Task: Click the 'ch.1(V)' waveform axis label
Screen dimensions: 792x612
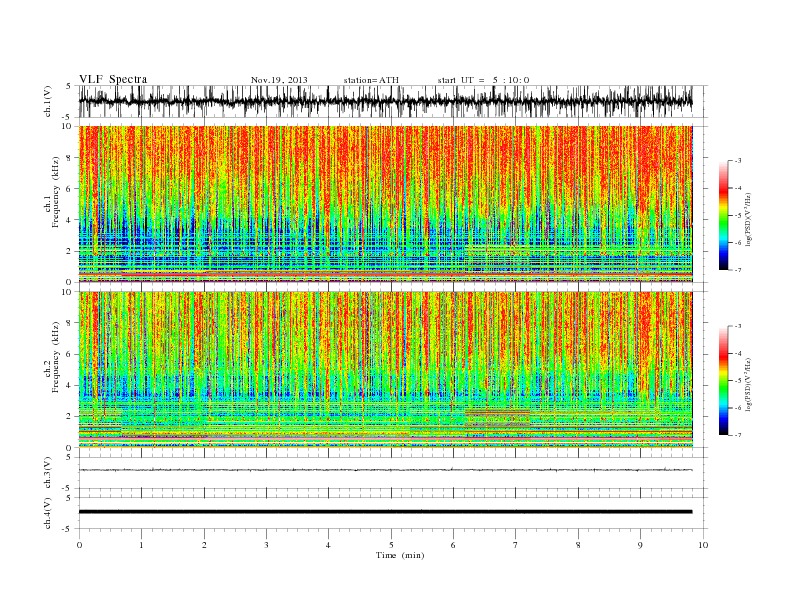Action: pyautogui.click(x=48, y=101)
